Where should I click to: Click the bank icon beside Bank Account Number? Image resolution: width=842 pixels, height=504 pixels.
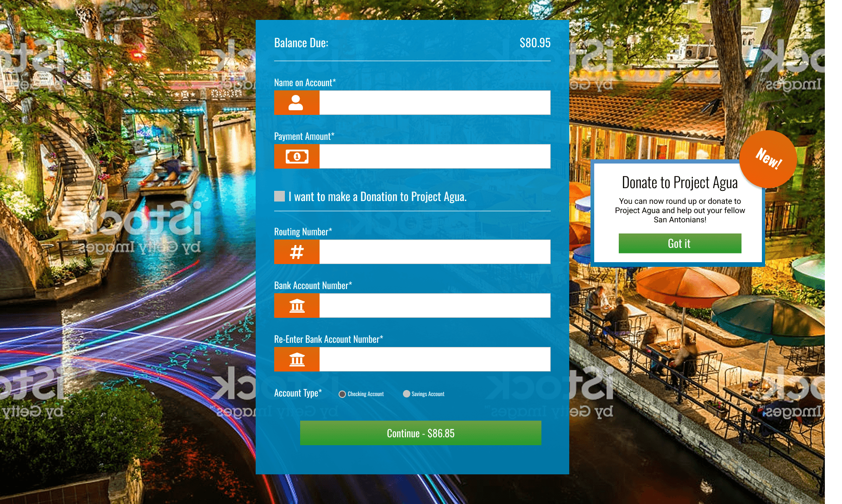pos(296,305)
